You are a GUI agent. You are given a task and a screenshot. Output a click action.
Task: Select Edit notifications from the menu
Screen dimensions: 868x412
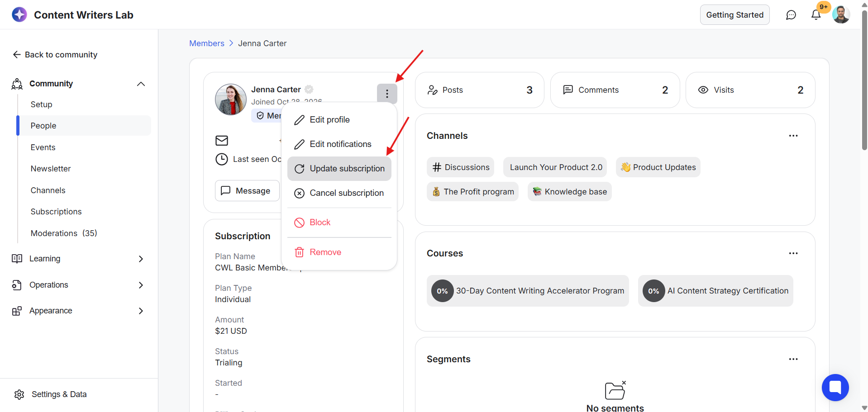click(x=339, y=144)
